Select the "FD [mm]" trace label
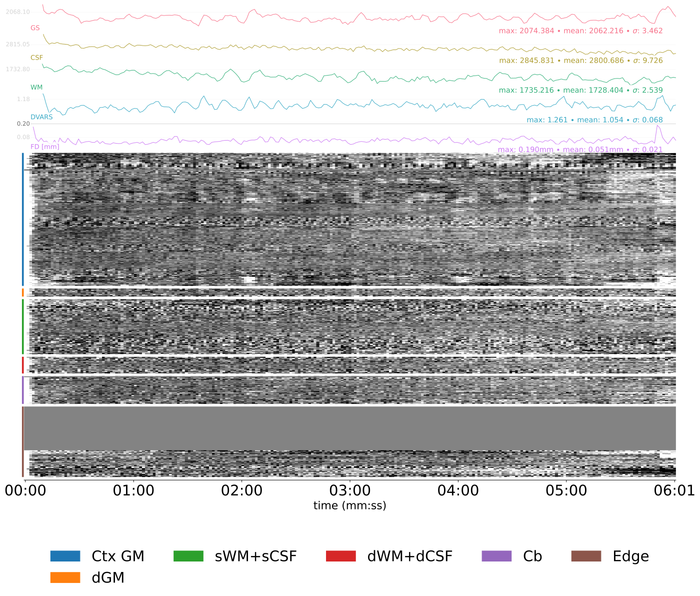This screenshot has height=596, width=700. [x=45, y=147]
